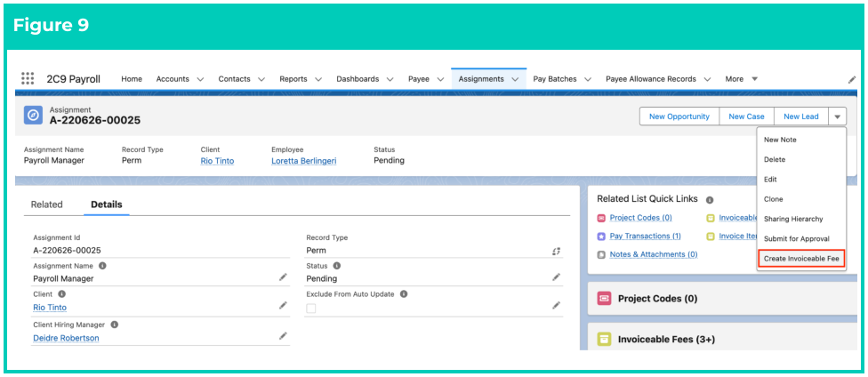Click the New Case button
Viewport: 868px width, 377px height.
[746, 116]
